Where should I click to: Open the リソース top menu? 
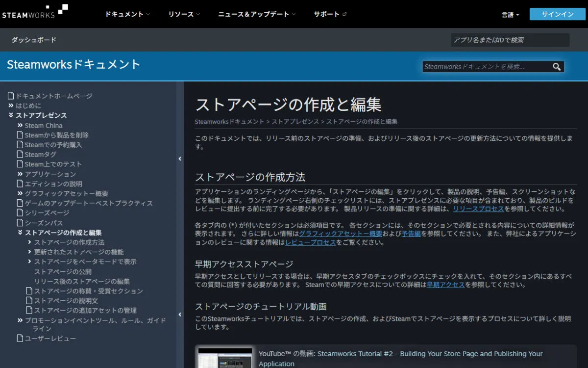[184, 14]
